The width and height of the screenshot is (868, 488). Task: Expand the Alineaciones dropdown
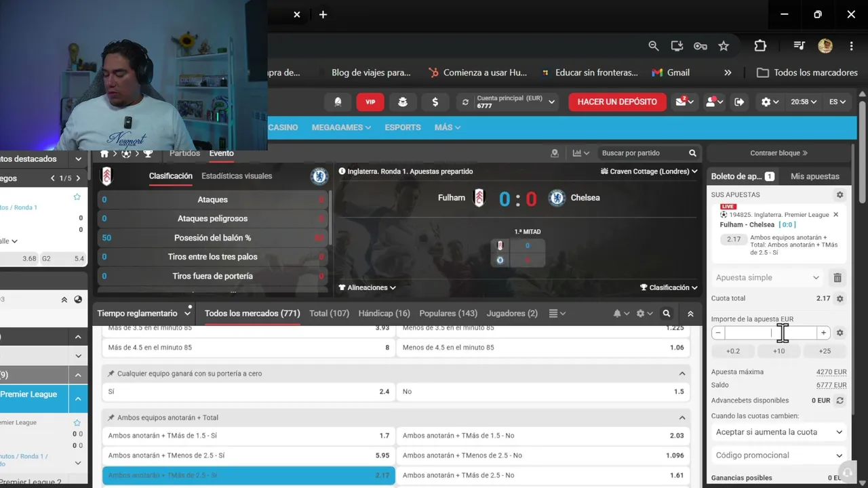(367, 287)
